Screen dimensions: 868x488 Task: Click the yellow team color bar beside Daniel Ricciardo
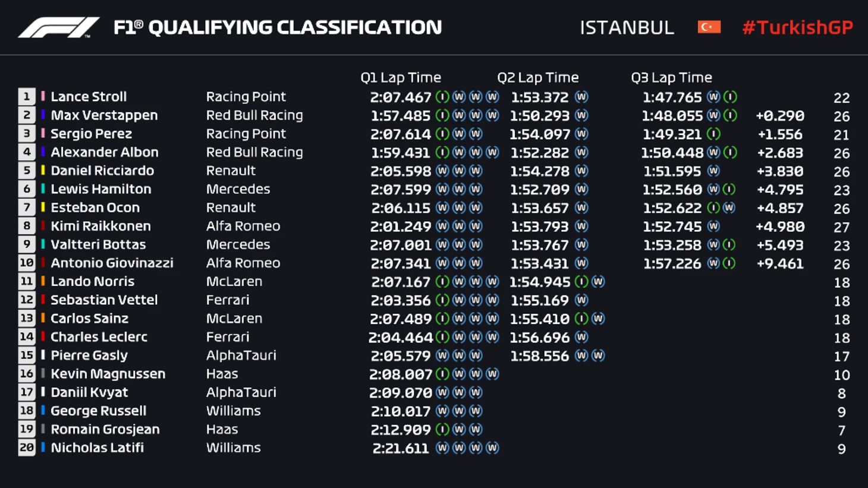[43, 171]
